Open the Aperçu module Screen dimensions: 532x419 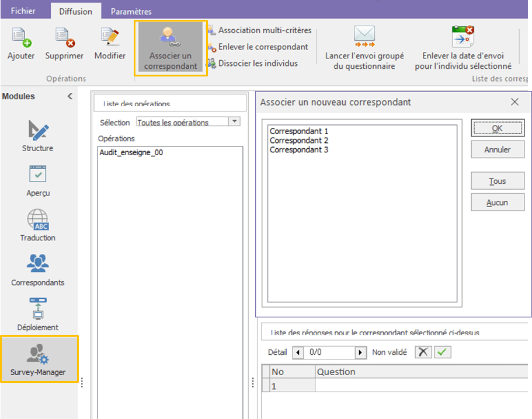point(38,181)
